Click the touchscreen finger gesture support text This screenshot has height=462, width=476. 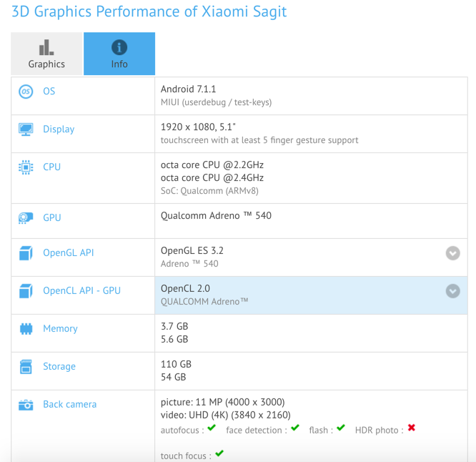click(259, 140)
